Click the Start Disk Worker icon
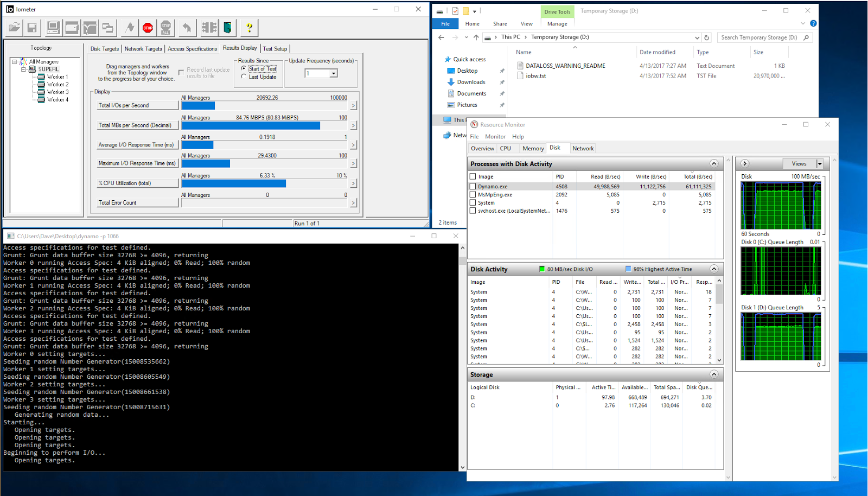The image size is (868, 496). (x=72, y=28)
